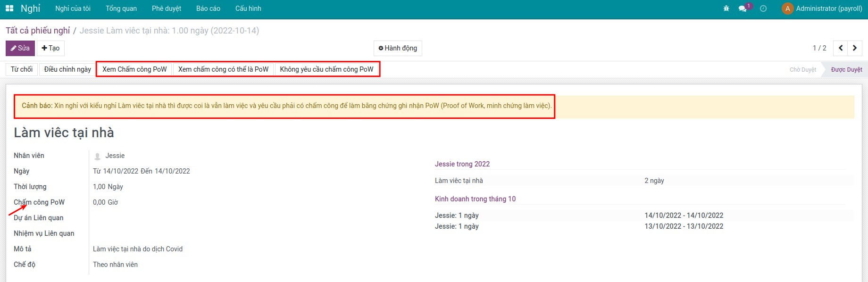Open the Báo cáo menu
Image resolution: width=868 pixels, height=282 pixels.
click(208, 8)
